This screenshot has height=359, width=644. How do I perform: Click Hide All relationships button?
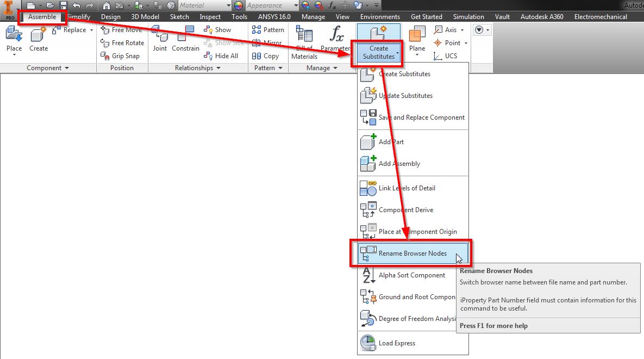(x=221, y=56)
